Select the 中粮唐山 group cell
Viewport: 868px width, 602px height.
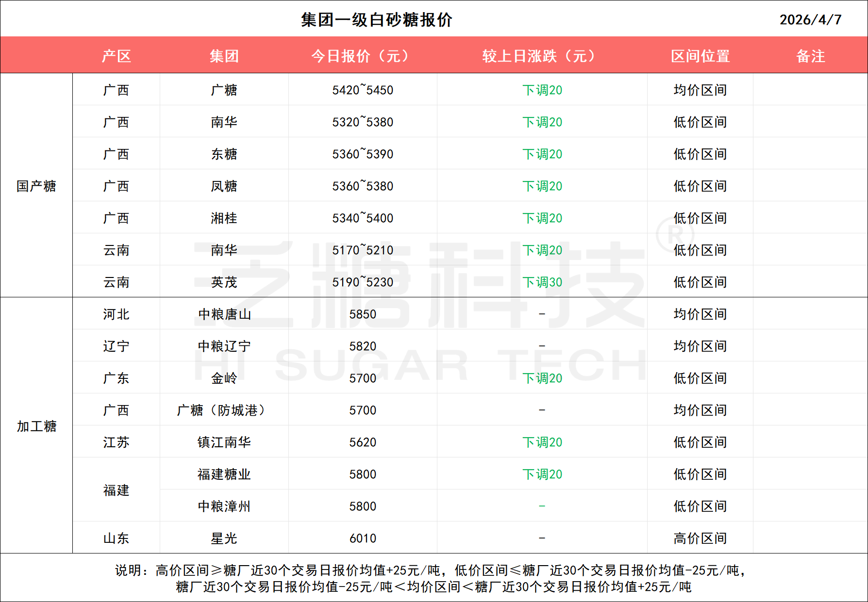224,314
